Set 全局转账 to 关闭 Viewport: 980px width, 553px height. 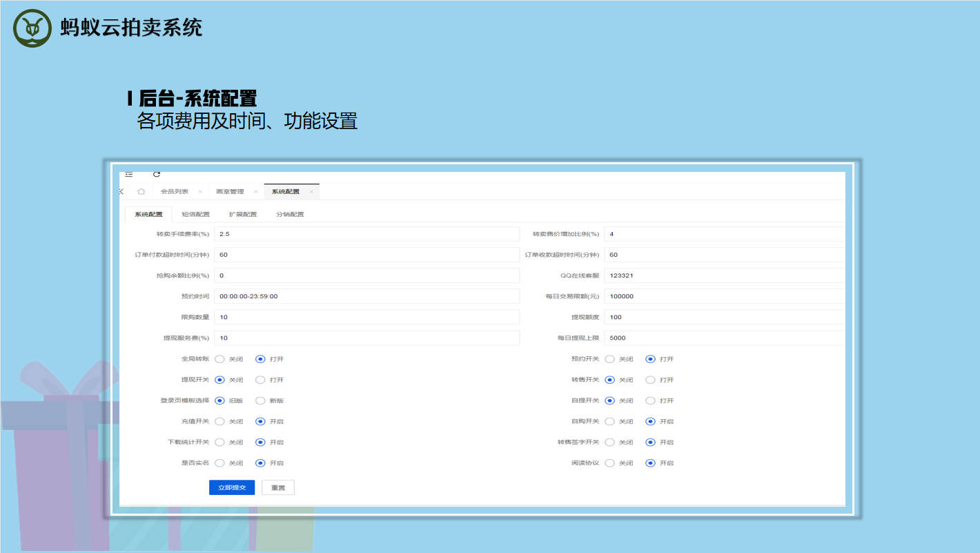coord(220,359)
